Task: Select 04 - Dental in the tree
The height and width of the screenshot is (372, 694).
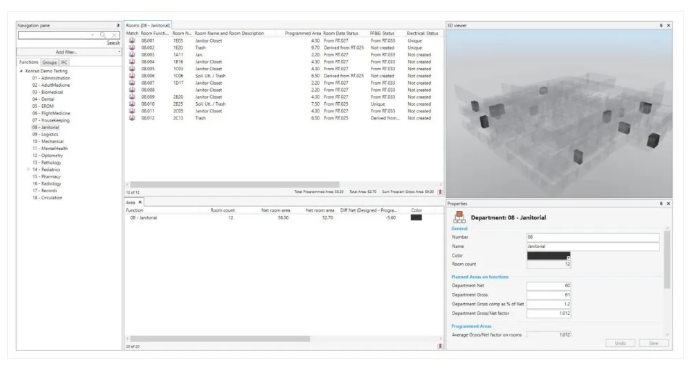Action: click(x=42, y=99)
